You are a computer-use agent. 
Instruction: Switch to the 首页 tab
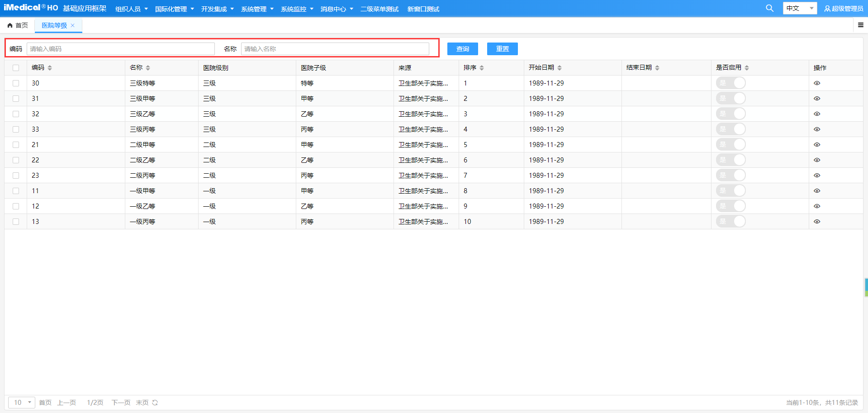click(18, 25)
